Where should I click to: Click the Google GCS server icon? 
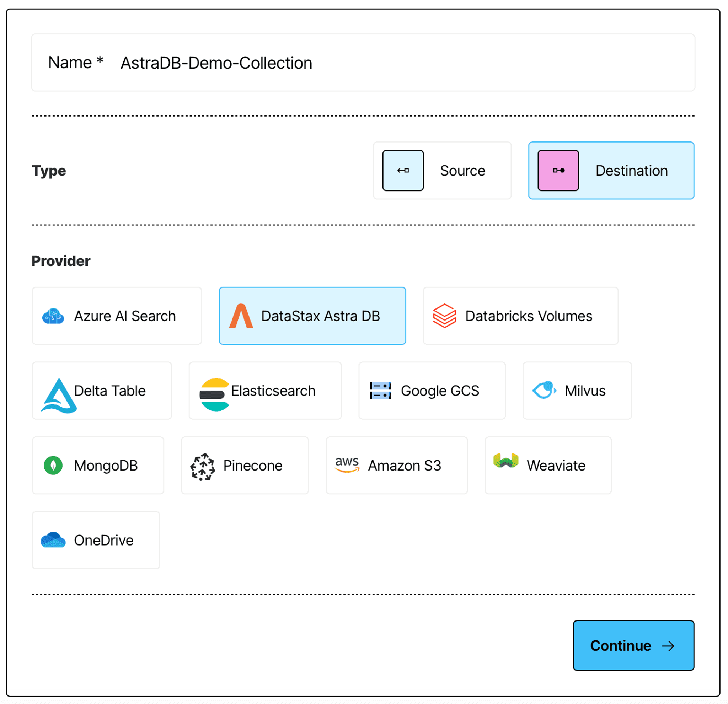point(380,391)
